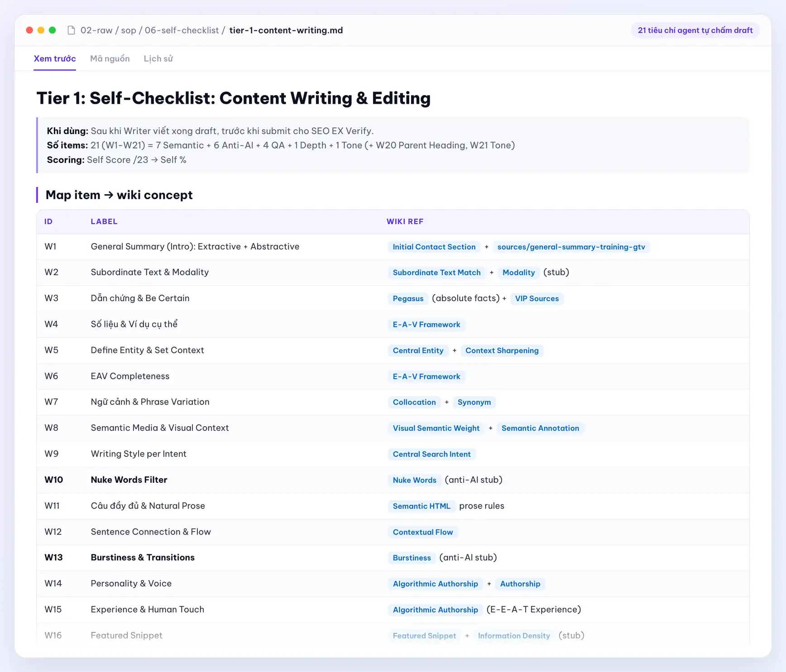Click the WIKI REF column header
The height and width of the screenshot is (672, 786).
pyautogui.click(x=405, y=221)
